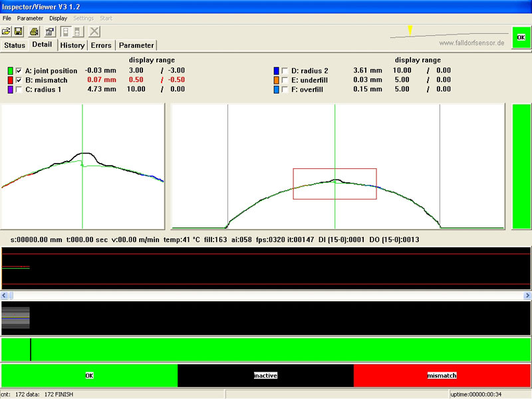The height and width of the screenshot is (399, 532).
Task: Click the black marker on green status bar
Action: click(31, 350)
